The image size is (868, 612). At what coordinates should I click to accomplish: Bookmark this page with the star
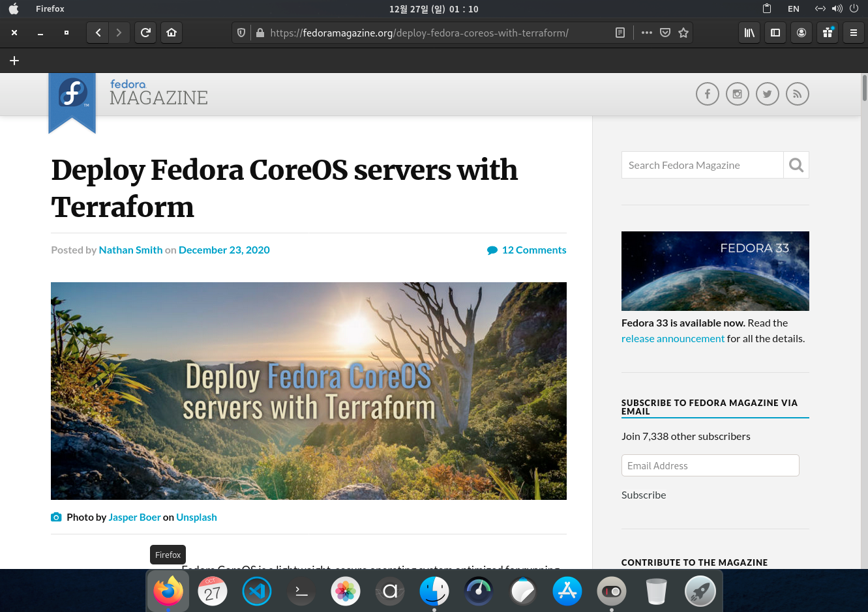(x=683, y=33)
